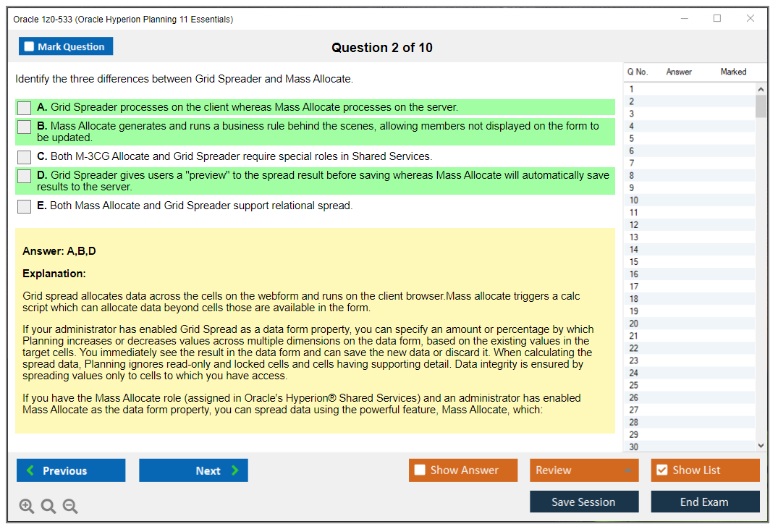Tick checkbox for option E
Screen dimensions: 778x532
[25, 206]
